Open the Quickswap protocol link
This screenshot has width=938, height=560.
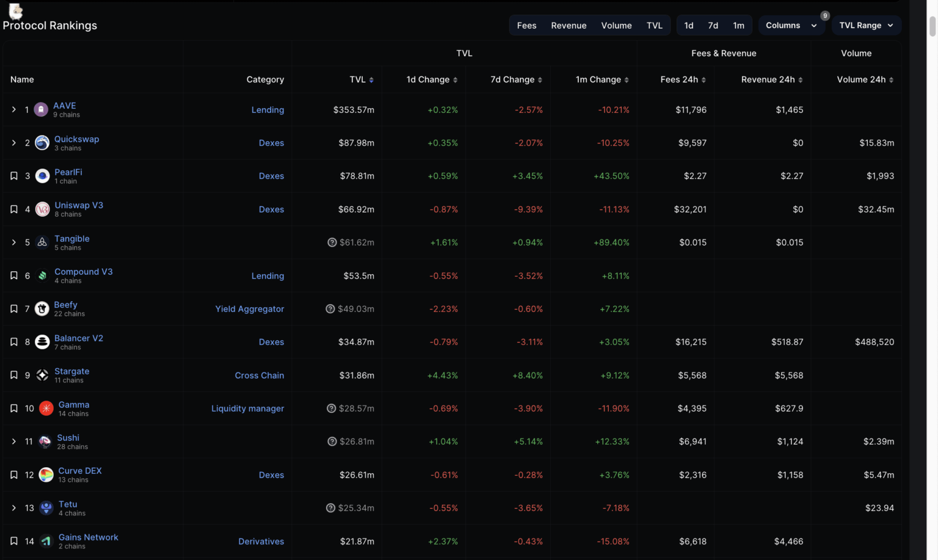pos(76,139)
